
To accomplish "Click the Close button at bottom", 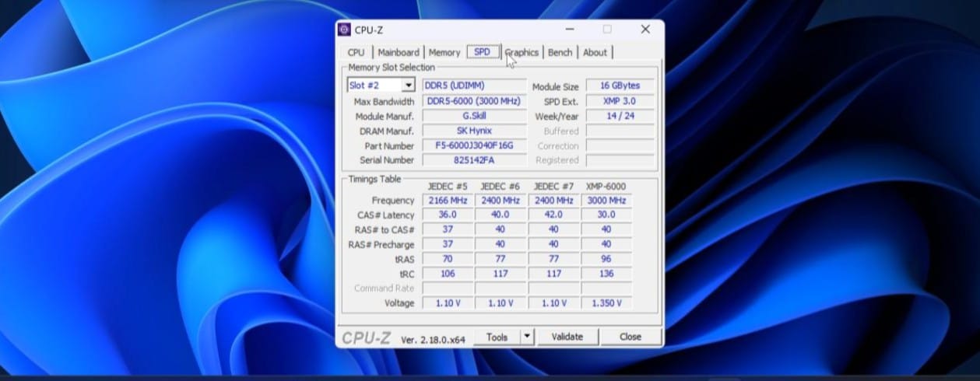I will [x=631, y=337].
